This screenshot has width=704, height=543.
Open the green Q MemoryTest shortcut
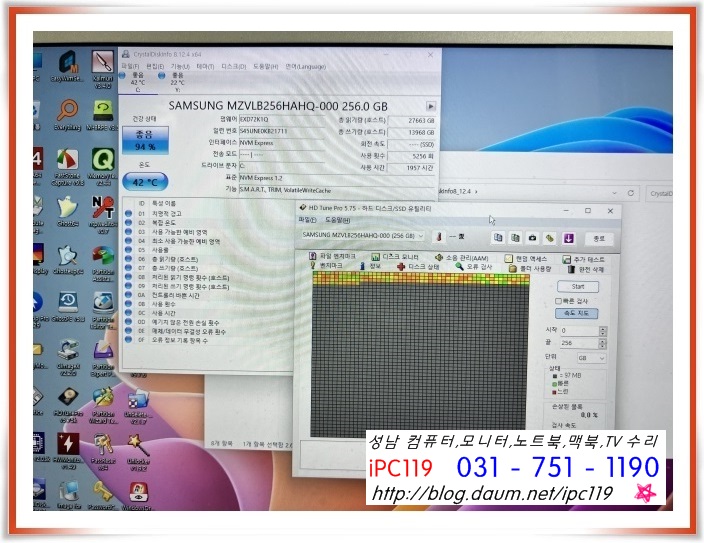(103, 167)
